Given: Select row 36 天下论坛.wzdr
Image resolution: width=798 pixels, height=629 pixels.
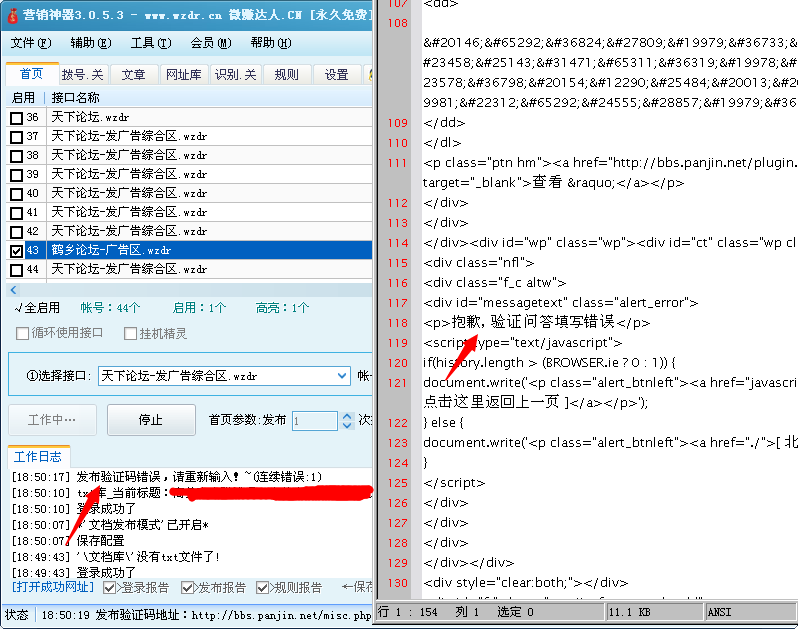Looking at the screenshot, I should 189,117.
